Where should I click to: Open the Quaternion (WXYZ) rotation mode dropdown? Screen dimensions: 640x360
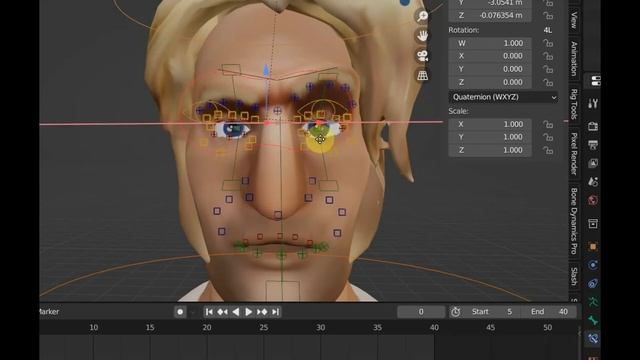pos(504,97)
